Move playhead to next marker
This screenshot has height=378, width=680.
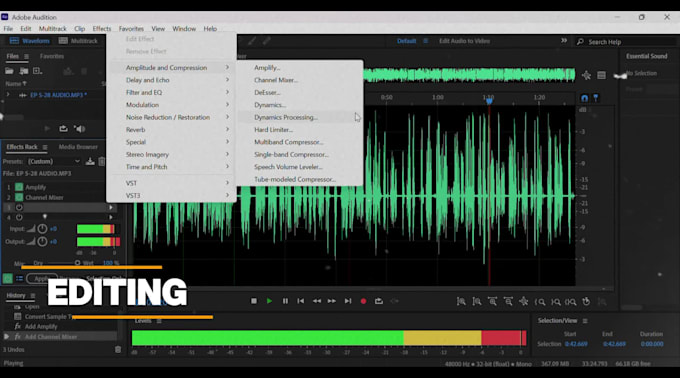click(x=348, y=301)
